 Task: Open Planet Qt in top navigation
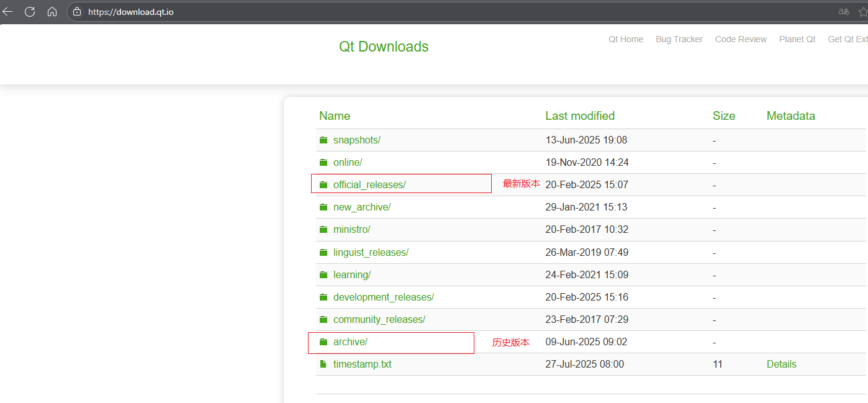click(797, 39)
